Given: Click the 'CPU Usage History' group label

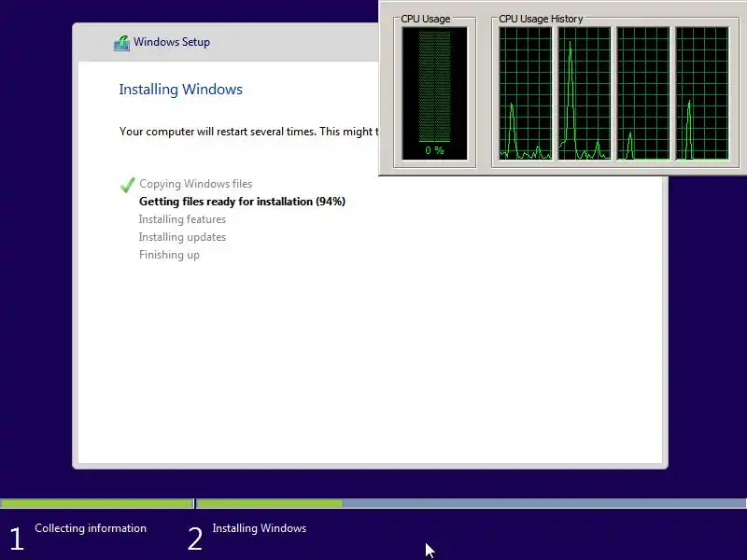Looking at the screenshot, I should 541,19.
